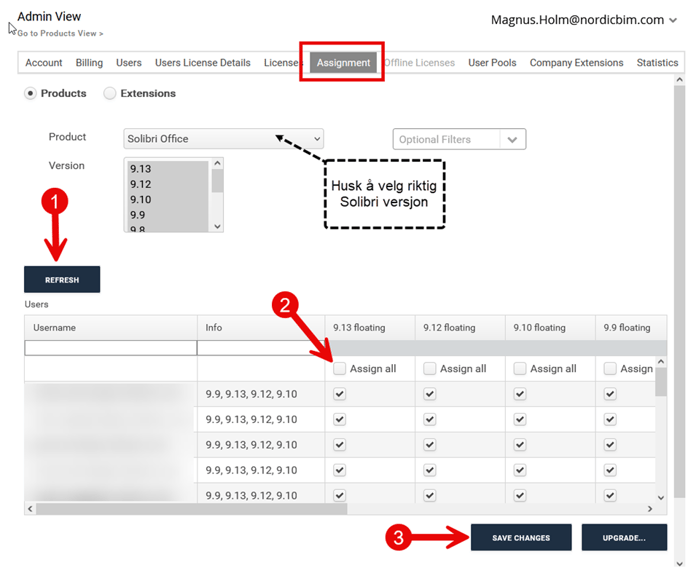
Task: Check Assign all for 9.12 floating
Action: (430, 368)
